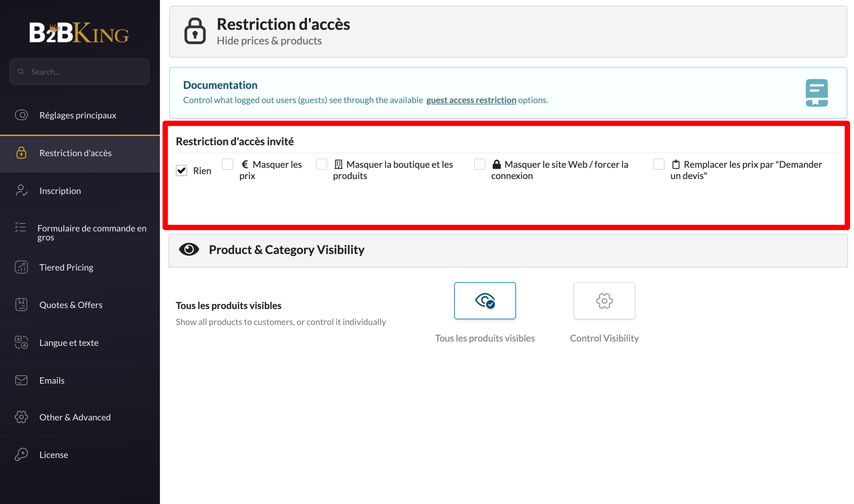Open the Réglages principaux menu item

click(x=80, y=115)
